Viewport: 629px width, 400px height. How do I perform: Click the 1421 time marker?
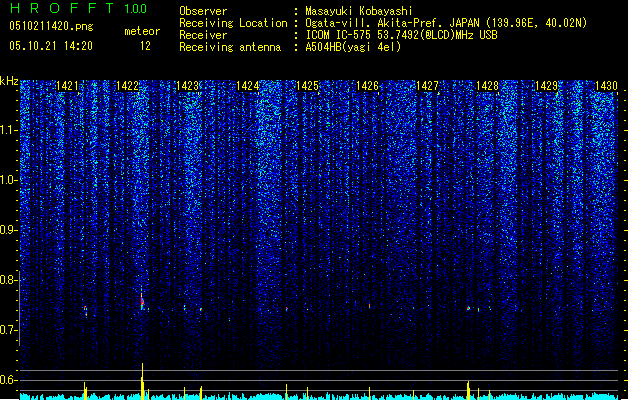click(67, 86)
